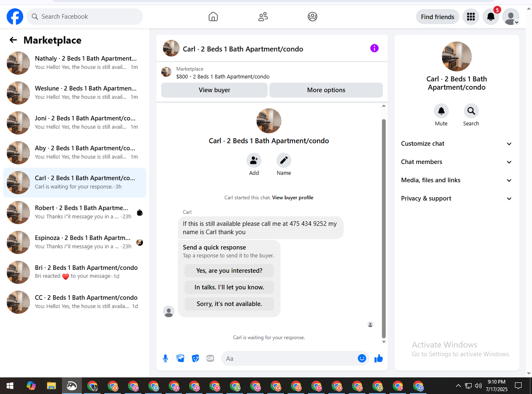
Task: Attach a file using the image icon
Action: 180,358
